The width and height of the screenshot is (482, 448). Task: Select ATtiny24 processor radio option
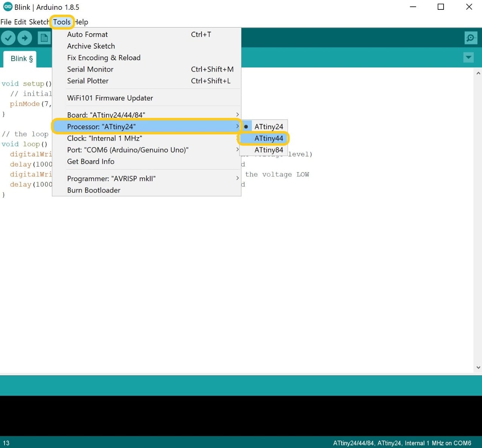click(x=264, y=127)
